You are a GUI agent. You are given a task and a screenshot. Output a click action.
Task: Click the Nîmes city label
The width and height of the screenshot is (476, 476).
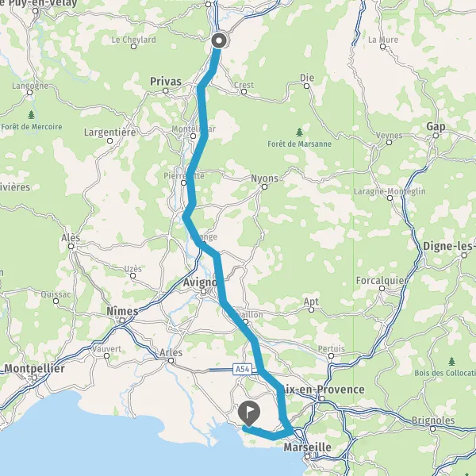[122, 311]
